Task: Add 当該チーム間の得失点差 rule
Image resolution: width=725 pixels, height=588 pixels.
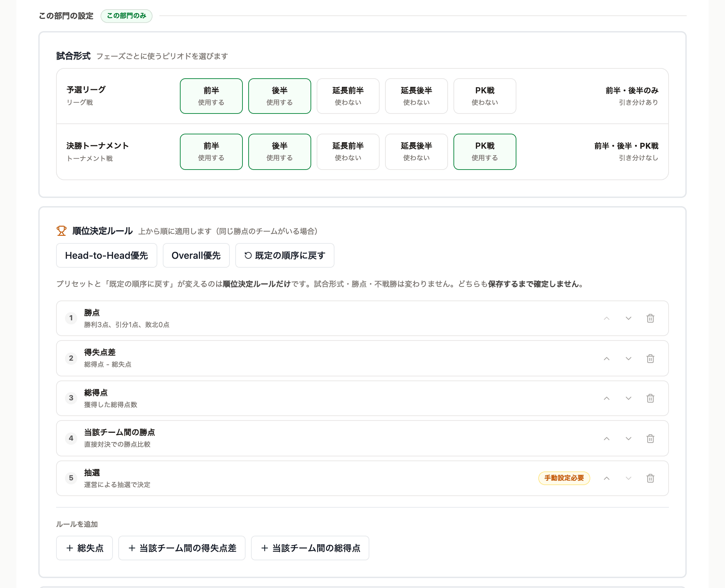Action: 182,548
